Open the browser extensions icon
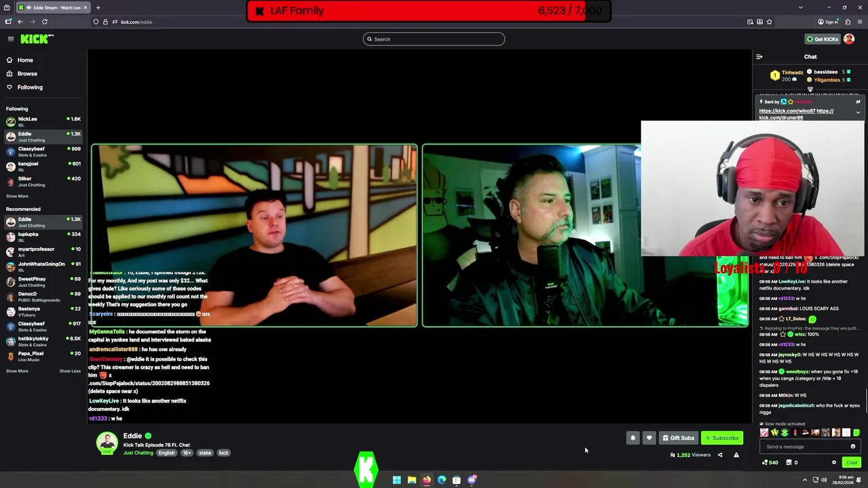The width and height of the screenshot is (868, 488). [x=848, y=22]
